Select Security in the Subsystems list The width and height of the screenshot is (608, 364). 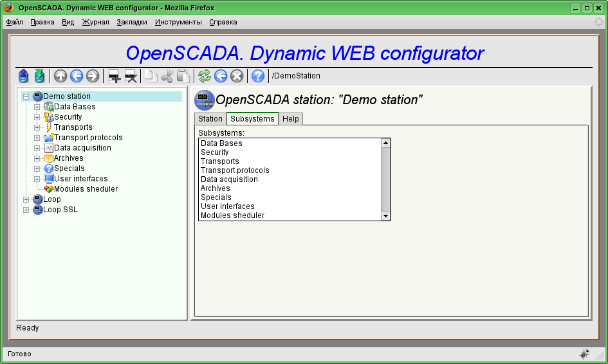pyautogui.click(x=290, y=152)
